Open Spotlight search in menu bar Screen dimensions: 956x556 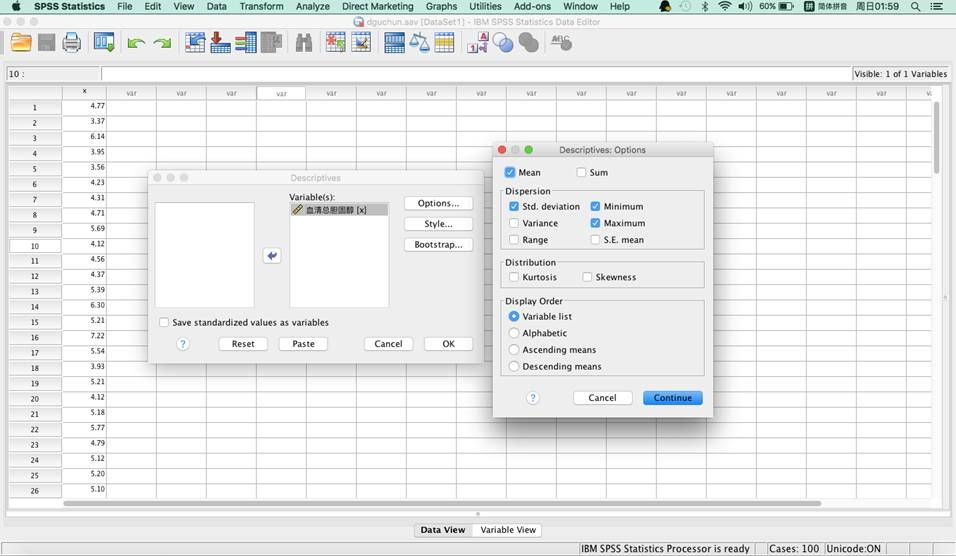tap(915, 6)
